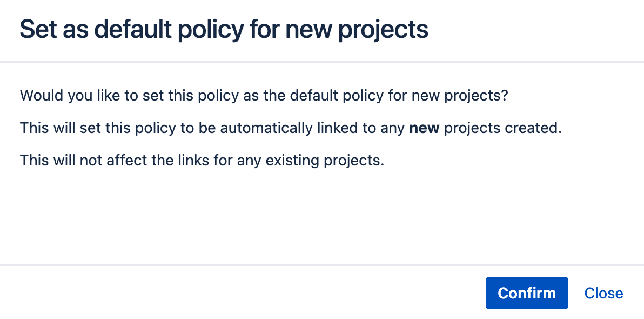The height and width of the screenshot is (319, 644).
Task: Select the first question paragraph
Action: click(x=263, y=95)
